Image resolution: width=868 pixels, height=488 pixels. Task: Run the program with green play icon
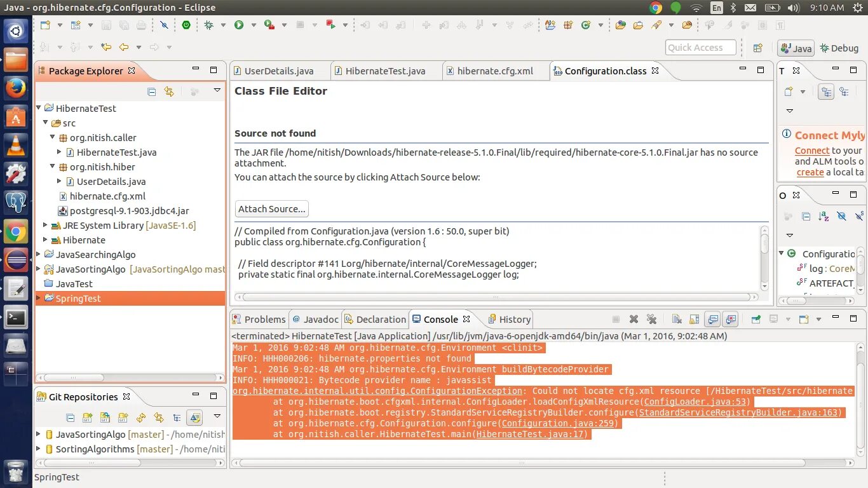tap(239, 25)
